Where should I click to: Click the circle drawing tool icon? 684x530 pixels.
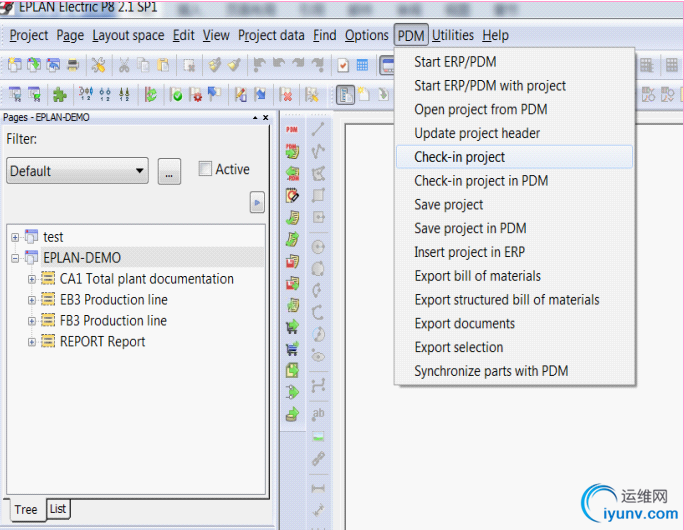(x=318, y=247)
